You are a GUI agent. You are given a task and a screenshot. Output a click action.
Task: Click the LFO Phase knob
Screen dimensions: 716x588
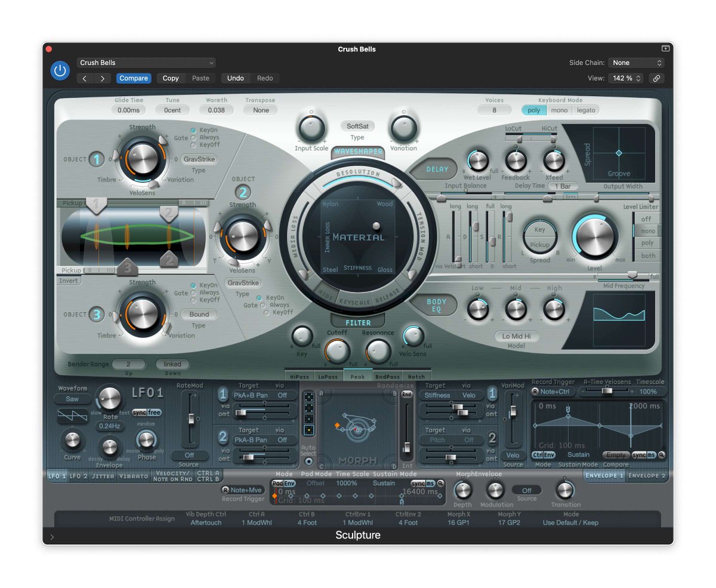coord(146,441)
